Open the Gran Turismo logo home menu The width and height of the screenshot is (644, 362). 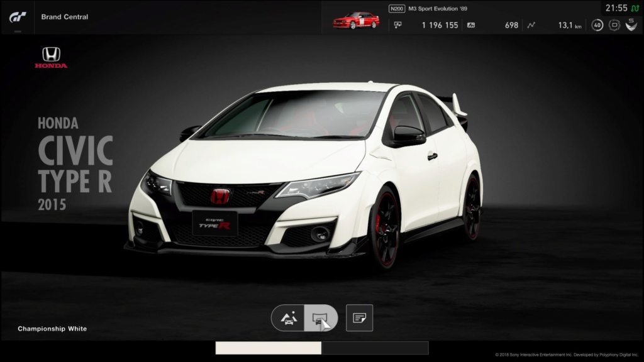[18, 17]
